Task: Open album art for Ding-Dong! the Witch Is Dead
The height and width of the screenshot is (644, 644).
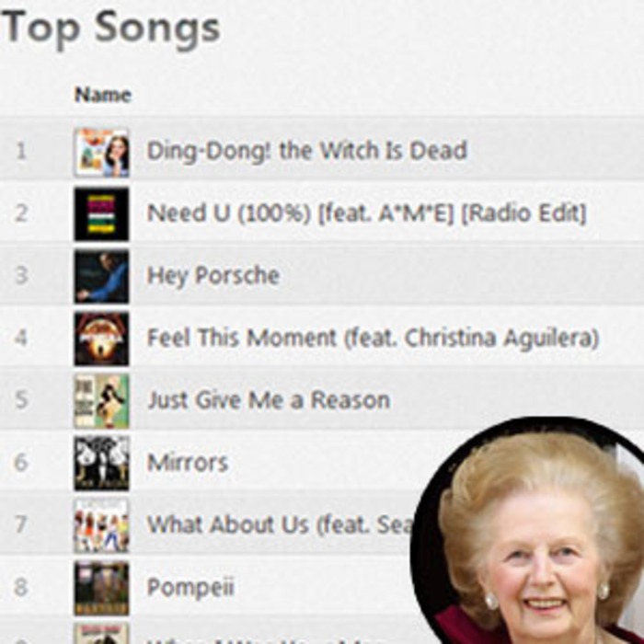Action: (x=101, y=153)
